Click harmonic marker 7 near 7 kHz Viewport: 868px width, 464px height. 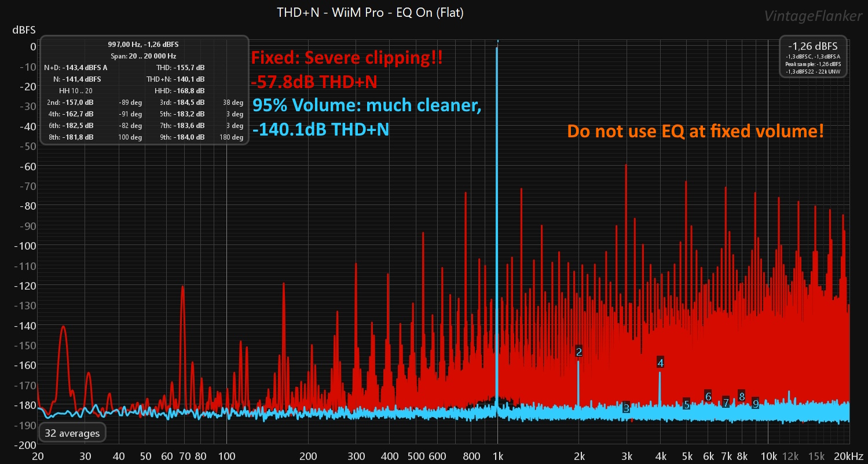(x=726, y=402)
